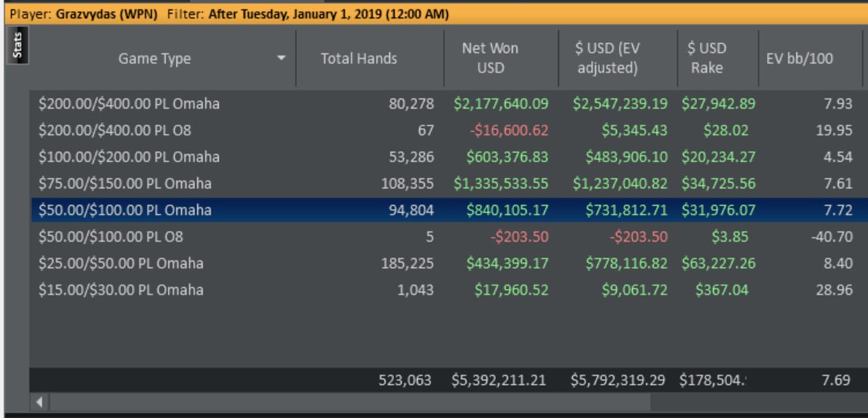Click the highlighted $50.00/$100.00 PL Omaha row

point(125,211)
